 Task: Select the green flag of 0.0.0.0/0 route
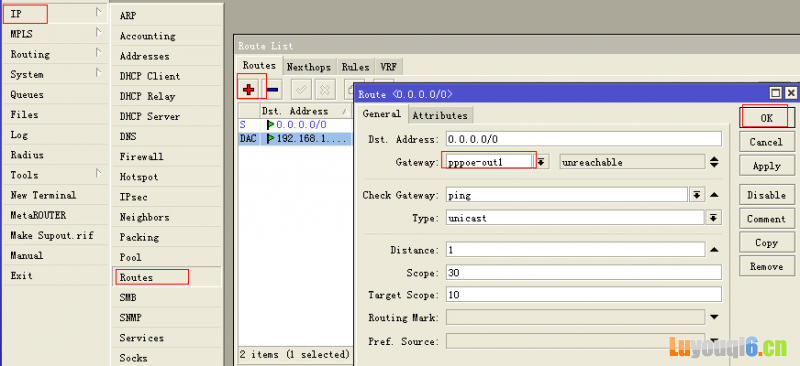click(270, 125)
